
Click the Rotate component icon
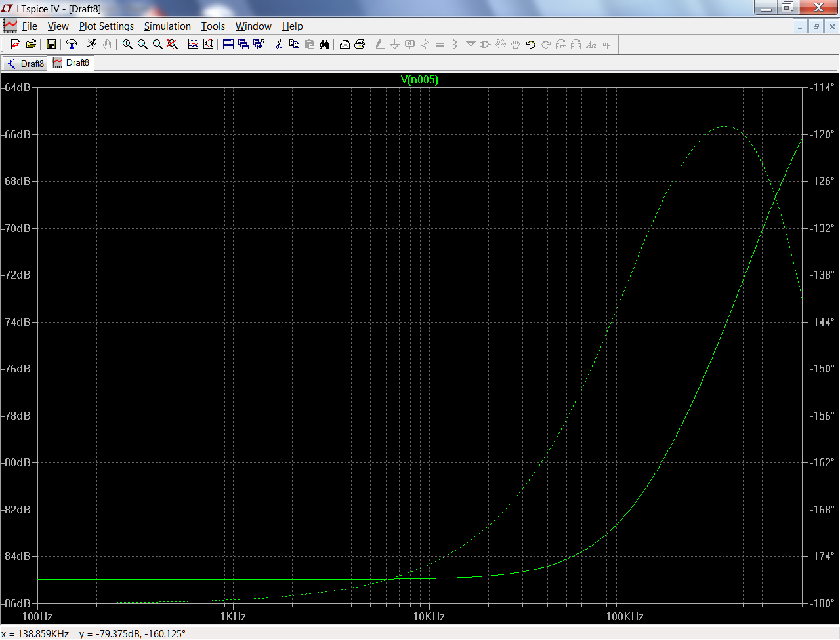(561, 44)
